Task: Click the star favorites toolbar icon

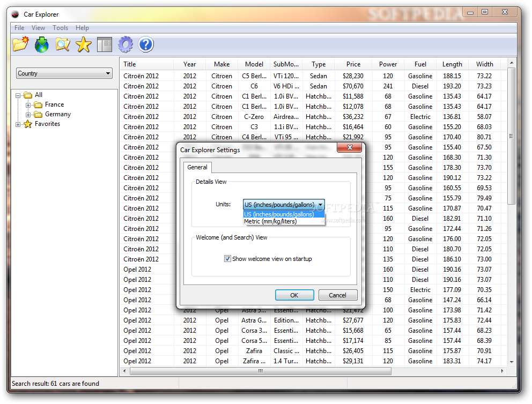Action: tap(84, 44)
